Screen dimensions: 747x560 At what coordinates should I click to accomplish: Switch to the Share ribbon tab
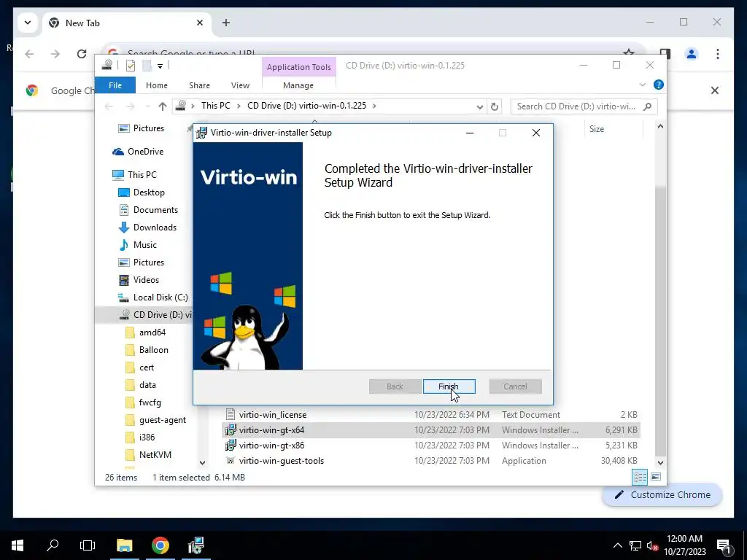pyautogui.click(x=199, y=85)
